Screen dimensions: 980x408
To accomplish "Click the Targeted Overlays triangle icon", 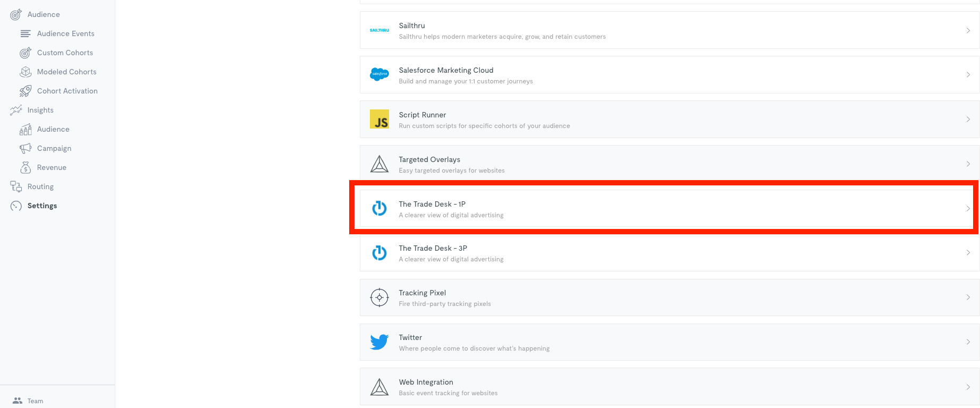I will tap(379, 164).
